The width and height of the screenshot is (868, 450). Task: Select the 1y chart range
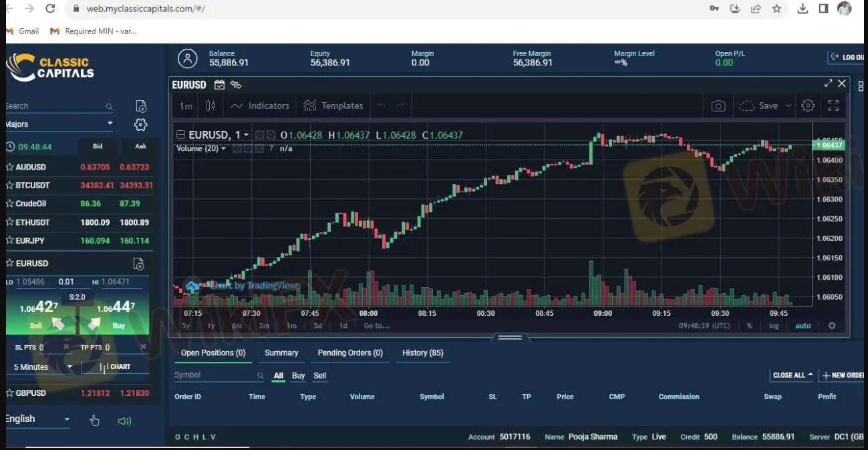pos(211,326)
